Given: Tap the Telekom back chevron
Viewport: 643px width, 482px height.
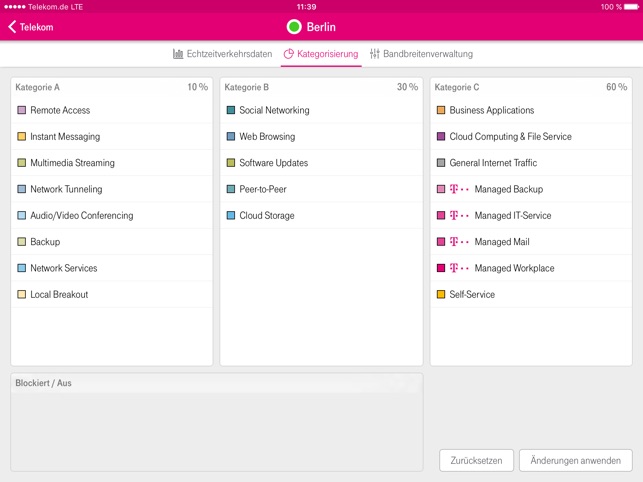Looking at the screenshot, I should tap(12, 27).
